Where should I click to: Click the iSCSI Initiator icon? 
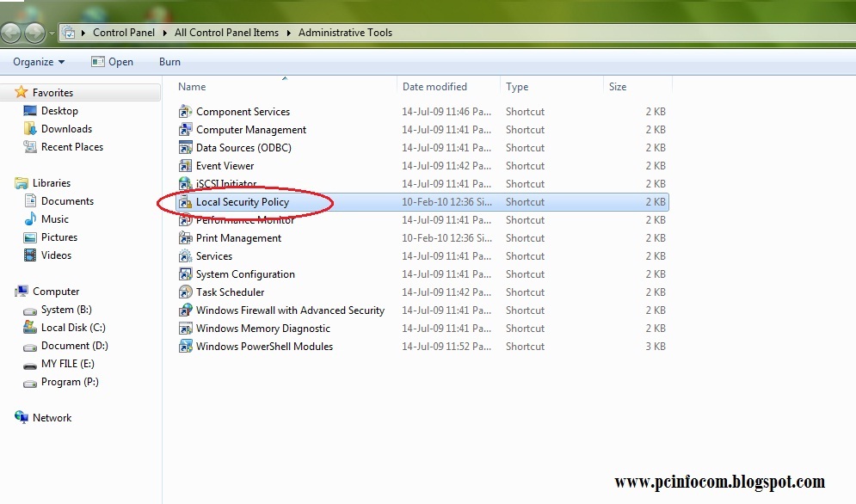tap(186, 183)
